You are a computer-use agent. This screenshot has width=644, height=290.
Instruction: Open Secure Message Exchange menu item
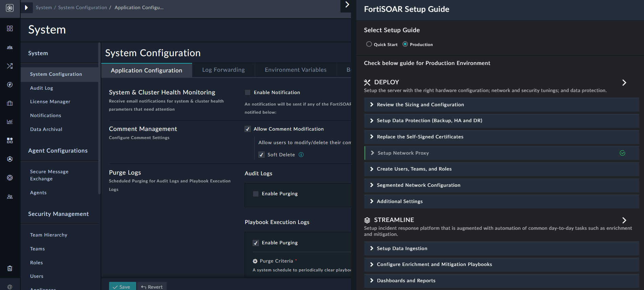(x=49, y=175)
